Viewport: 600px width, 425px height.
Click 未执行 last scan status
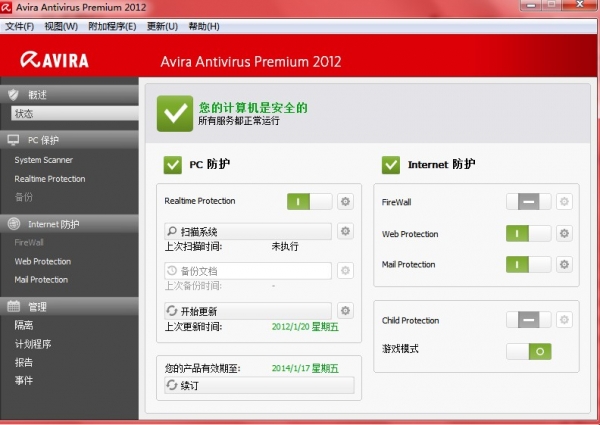pos(285,246)
